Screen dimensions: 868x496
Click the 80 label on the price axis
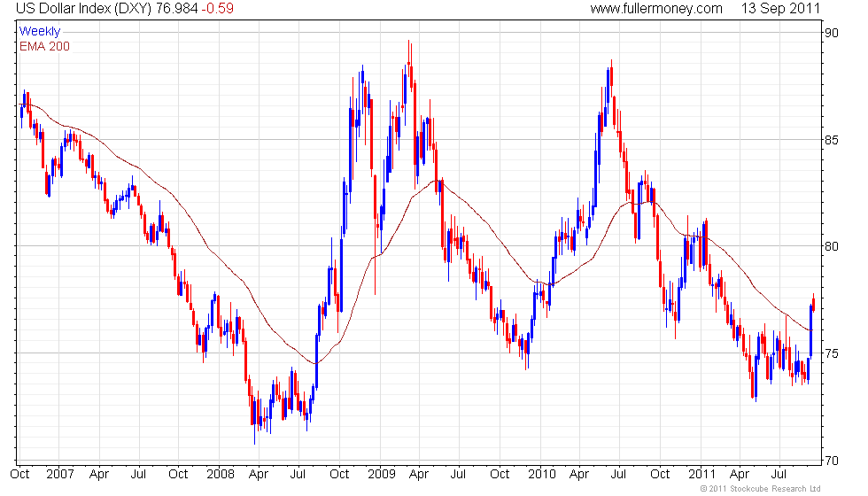tap(832, 246)
